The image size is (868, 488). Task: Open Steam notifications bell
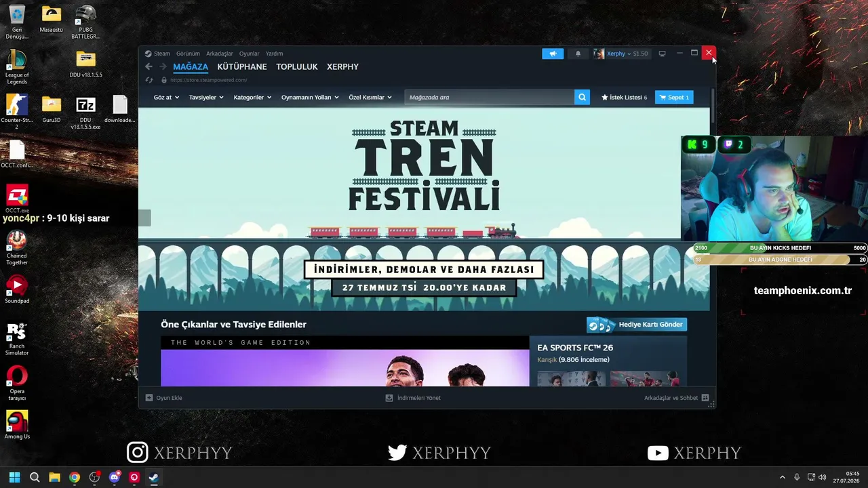pos(578,54)
